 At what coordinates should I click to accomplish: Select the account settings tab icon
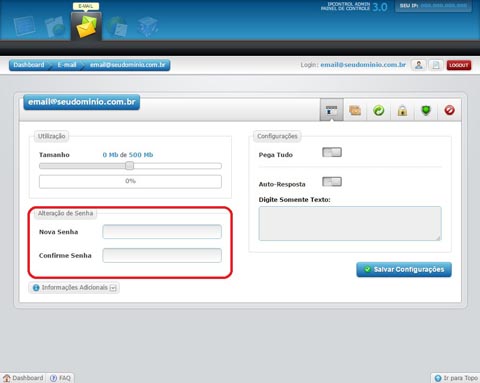(x=332, y=110)
